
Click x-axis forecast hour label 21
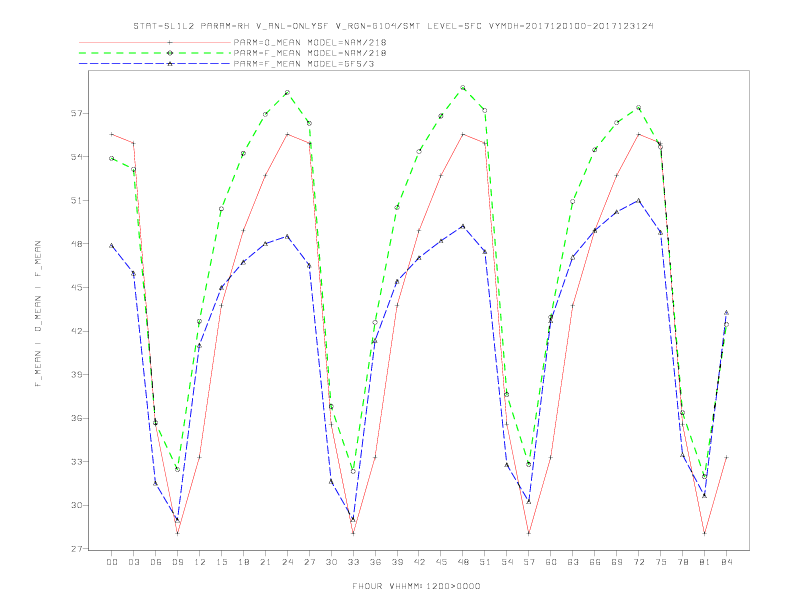click(265, 562)
